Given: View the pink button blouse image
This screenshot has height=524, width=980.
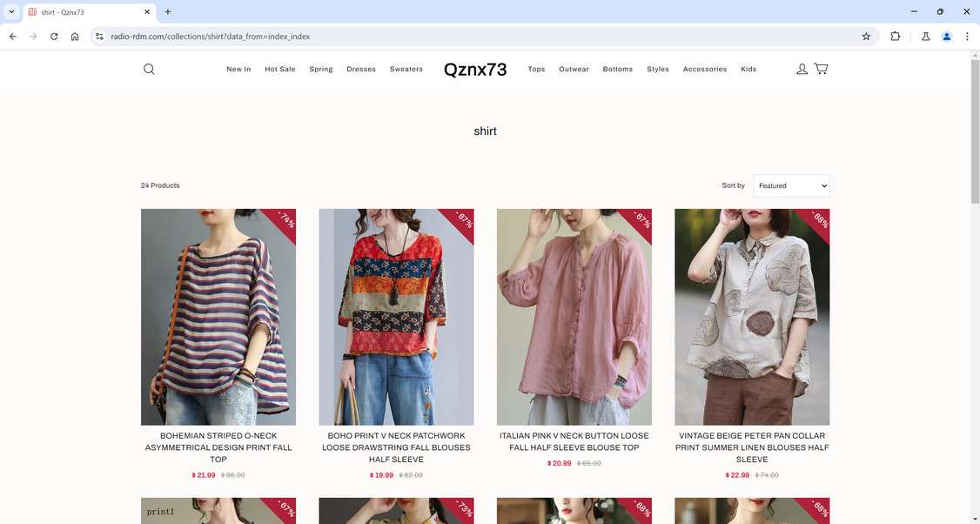Looking at the screenshot, I should click(574, 317).
